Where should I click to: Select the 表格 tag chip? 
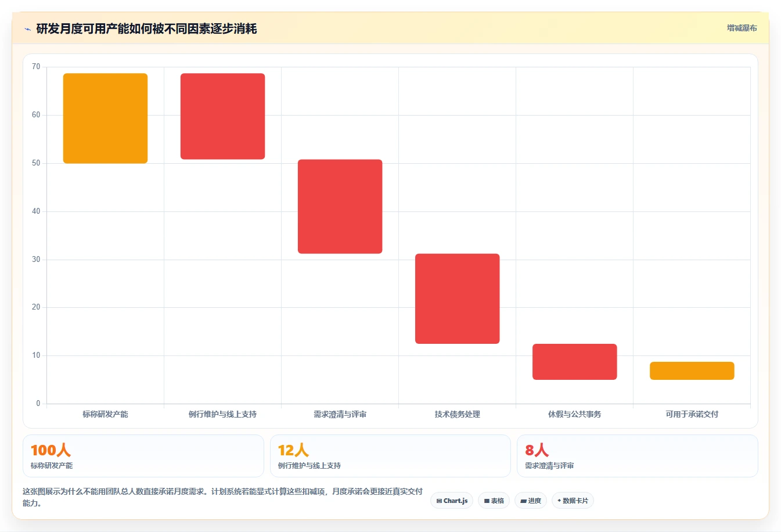pyautogui.click(x=494, y=501)
